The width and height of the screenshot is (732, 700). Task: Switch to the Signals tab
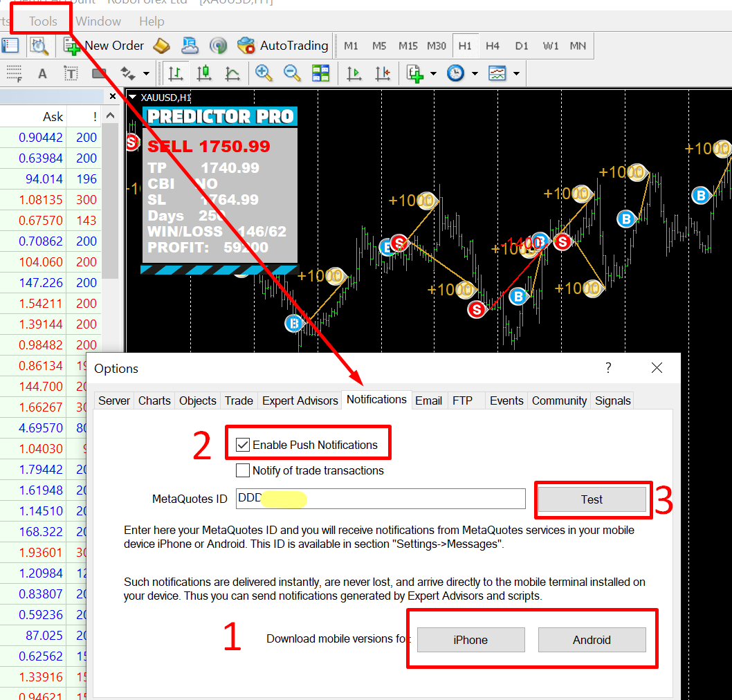coord(612,401)
